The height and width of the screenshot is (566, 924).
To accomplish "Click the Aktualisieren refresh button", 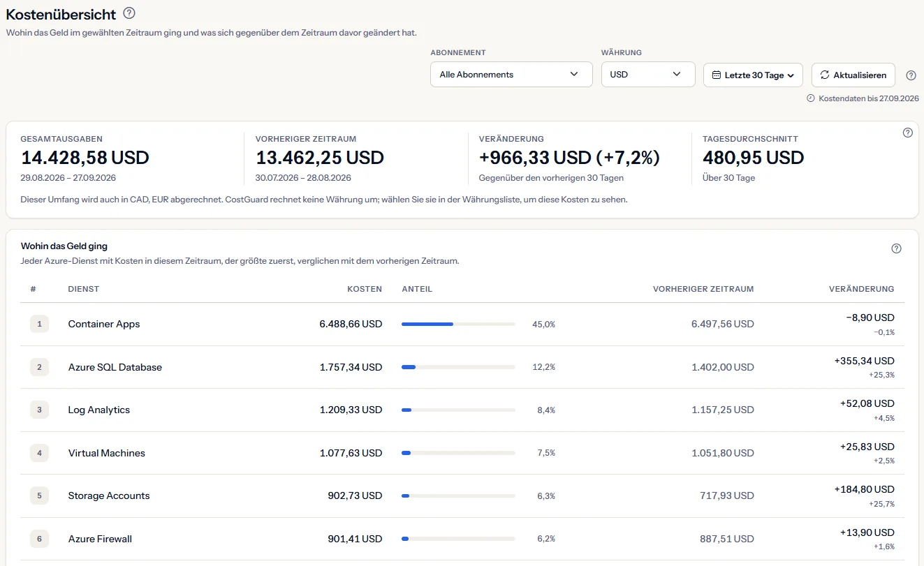I will coord(853,75).
